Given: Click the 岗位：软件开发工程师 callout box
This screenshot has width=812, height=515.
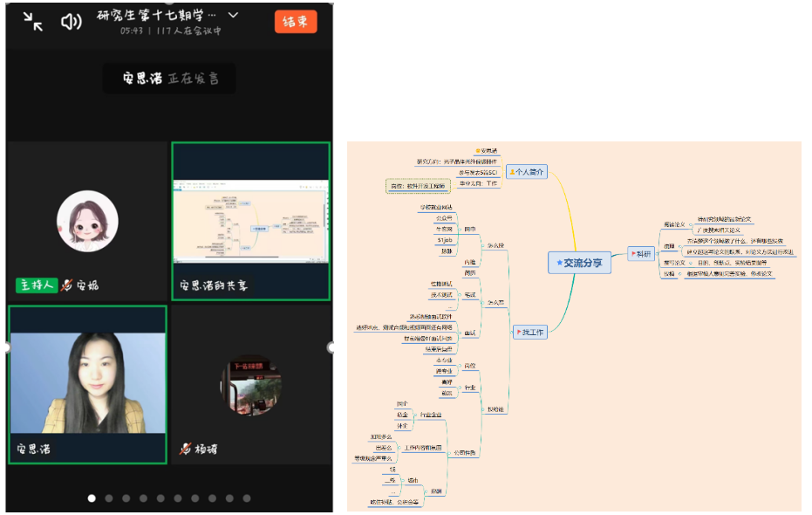Looking at the screenshot, I should point(417,186).
